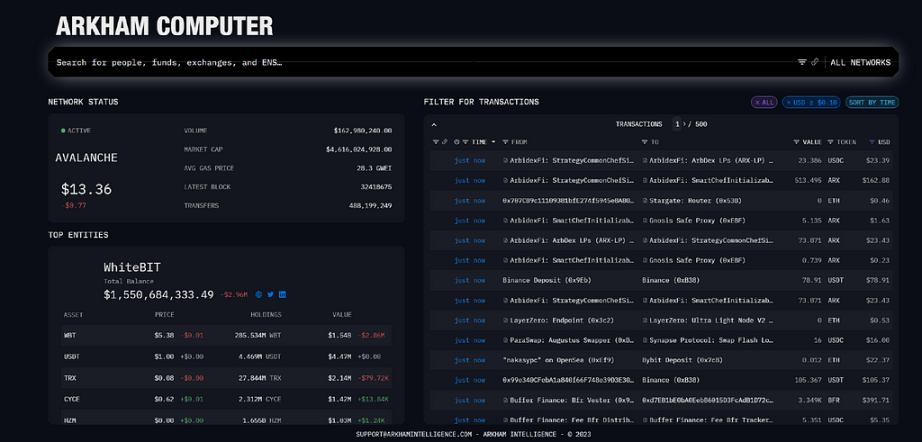This screenshot has height=442, width=922.
Task: Click the link icon in the search bar
Action: 815,62
